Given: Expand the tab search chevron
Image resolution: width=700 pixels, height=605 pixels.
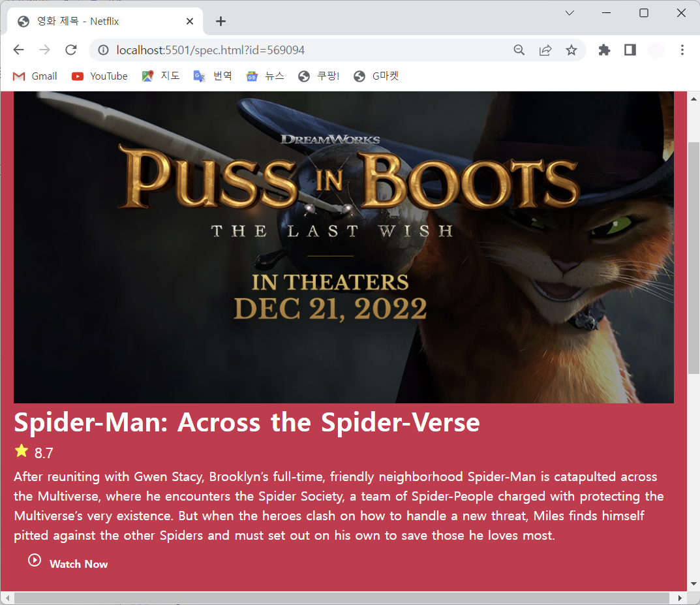Looking at the screenshot, I should [570, 13].
